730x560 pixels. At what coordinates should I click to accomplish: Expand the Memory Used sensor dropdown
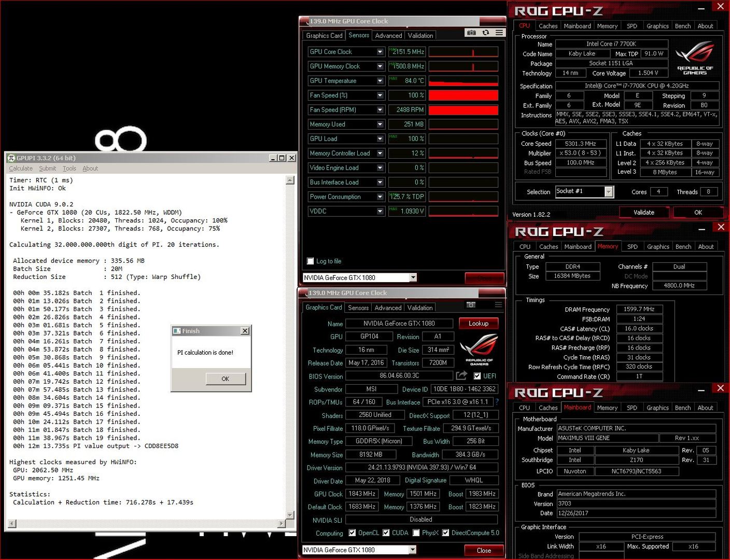(x=380, y=124)
